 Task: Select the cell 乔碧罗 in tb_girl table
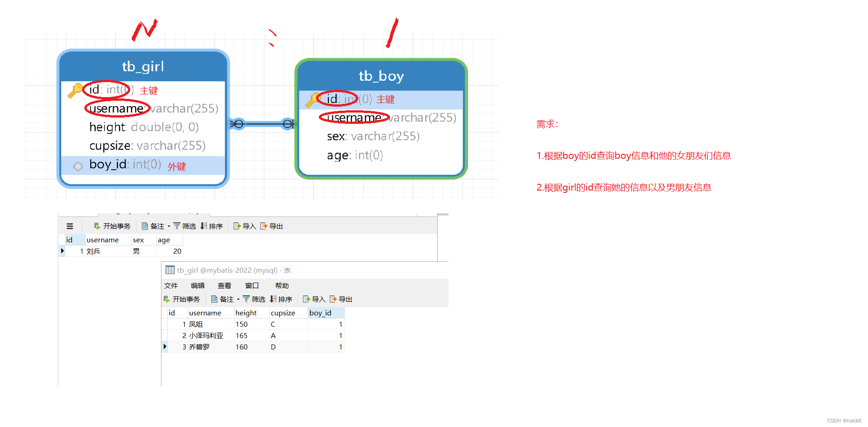click(211, 347)
